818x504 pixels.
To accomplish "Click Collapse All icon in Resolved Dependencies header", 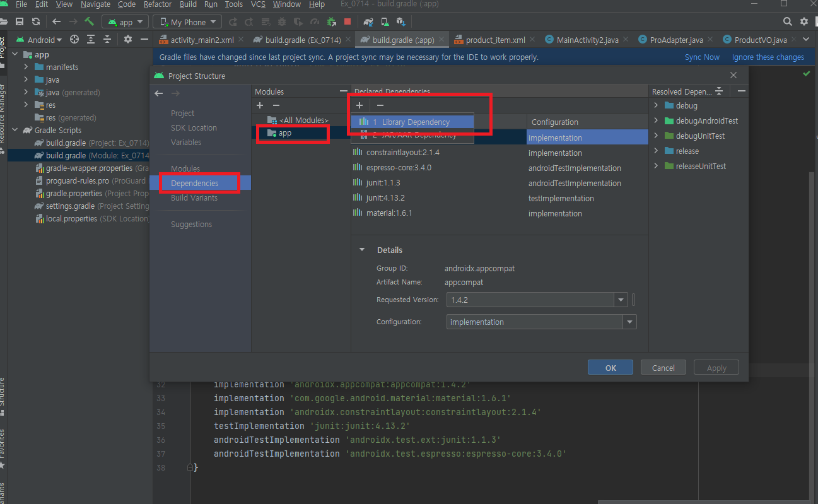I will (x=719, y=91).
